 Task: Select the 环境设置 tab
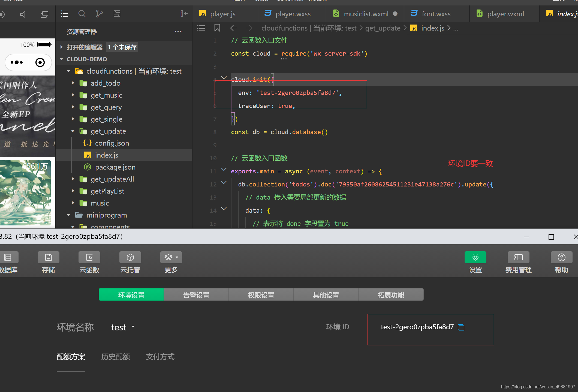coord(131,295)
